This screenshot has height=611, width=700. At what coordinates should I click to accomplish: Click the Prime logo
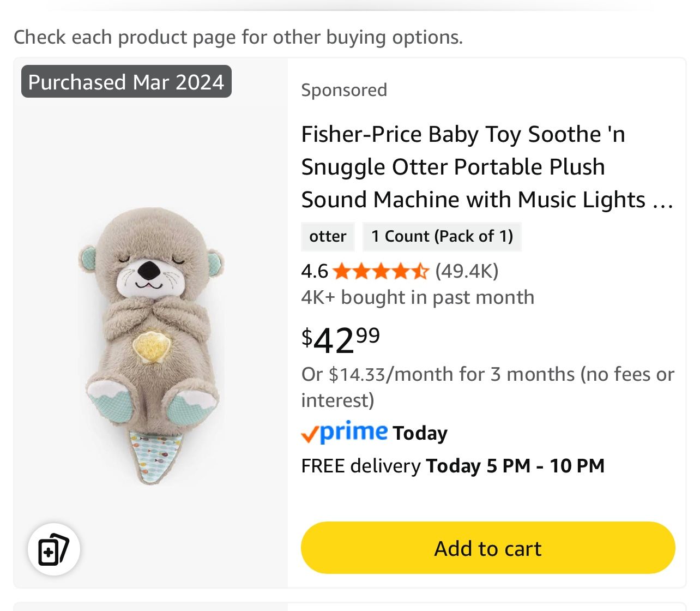point(345,432)
